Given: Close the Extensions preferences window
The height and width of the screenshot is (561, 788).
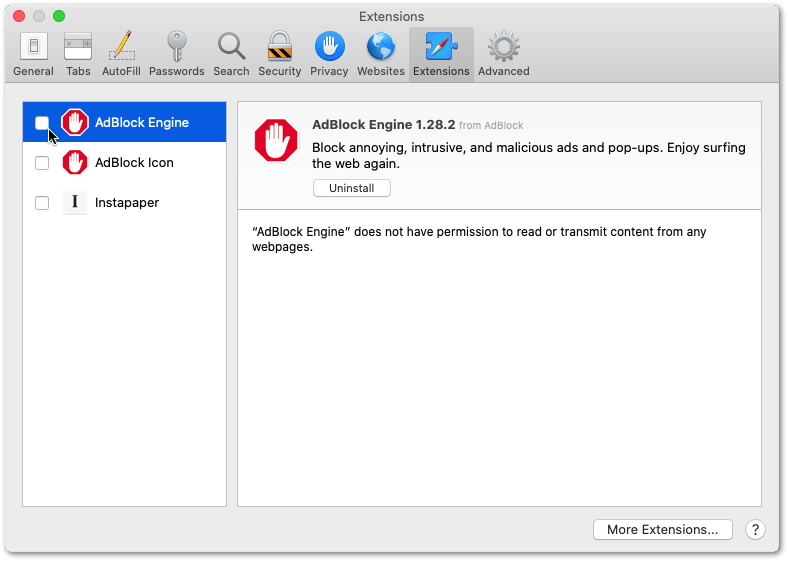Looking at the screenshot, I should pyautogui.click(x=19, y=16).
